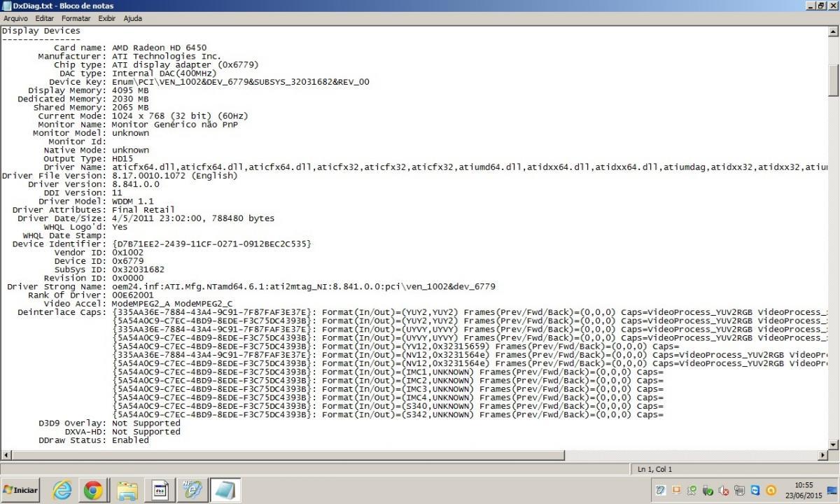Click the Shared Memory value '2065 MB'
This screenshot has height=504, width=840.
tap(130, 107)
